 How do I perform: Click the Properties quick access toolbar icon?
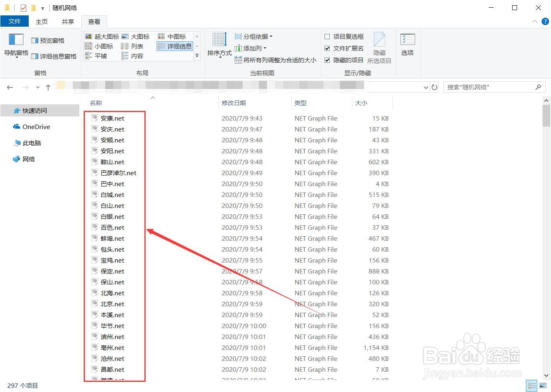pyautogui.click(x=23, y=8)
